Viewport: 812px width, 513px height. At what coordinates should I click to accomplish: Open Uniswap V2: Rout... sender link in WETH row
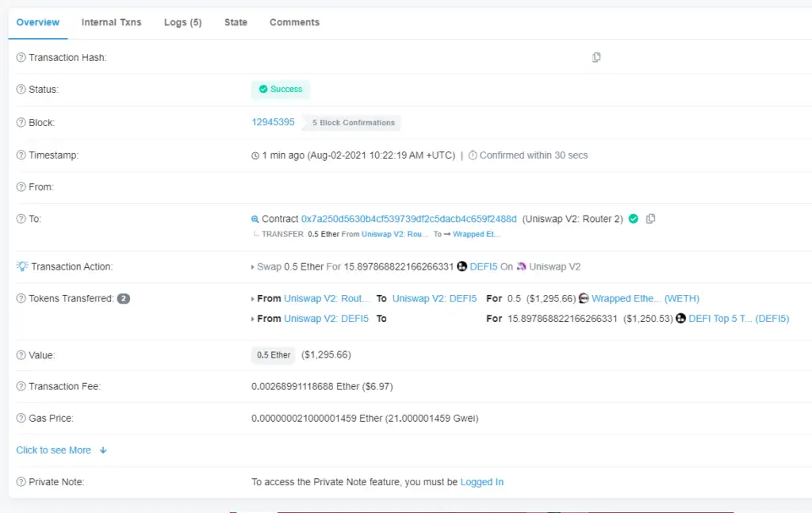327,299
